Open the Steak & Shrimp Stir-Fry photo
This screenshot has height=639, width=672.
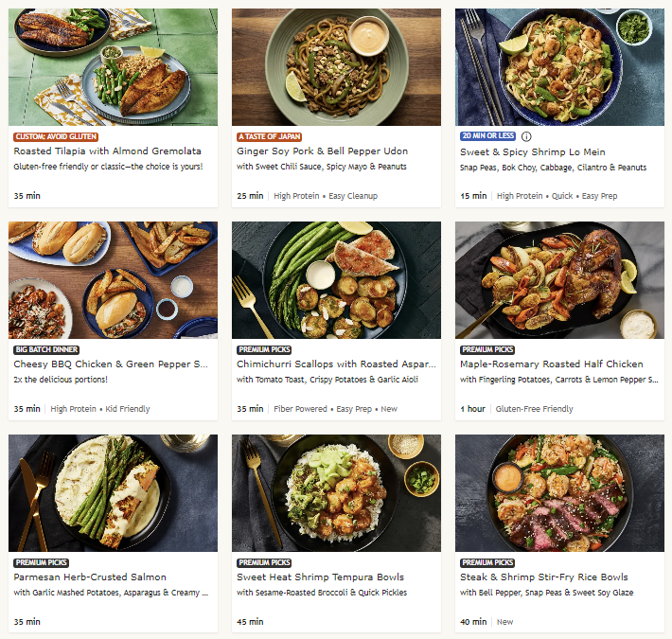559,493
